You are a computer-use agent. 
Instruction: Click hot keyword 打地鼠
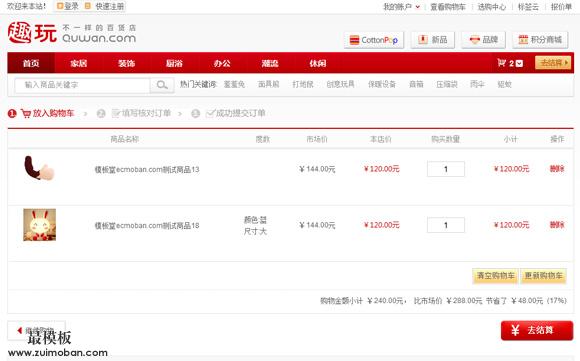pos(303,84)
